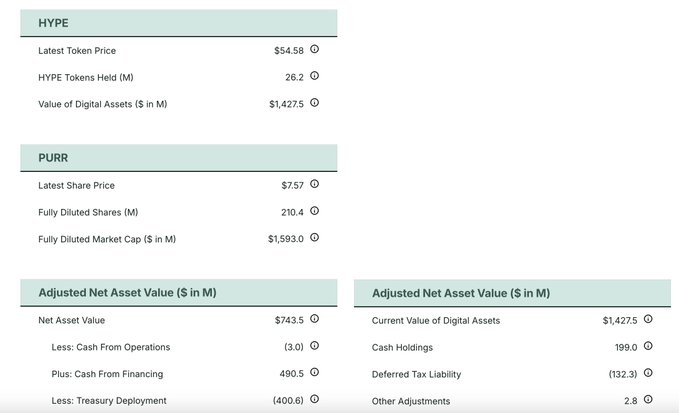Click the 2.8 other adjustments value

coord(630,401)
